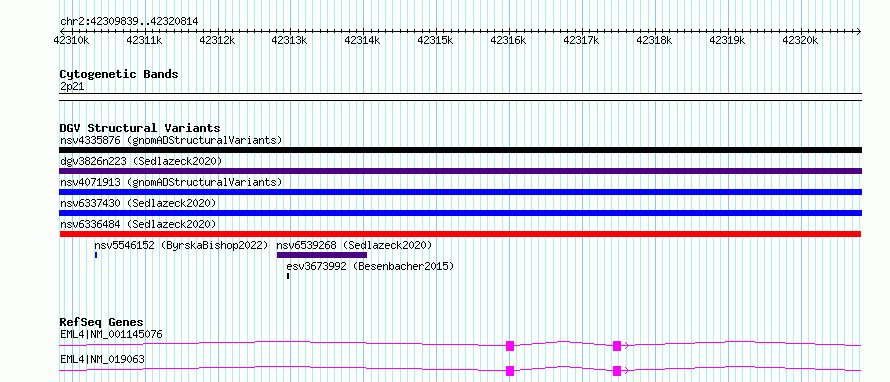The image size is (890, 382).
Task: Click the small blue nsv5546152 variant marker
Action: click(96, 255)
